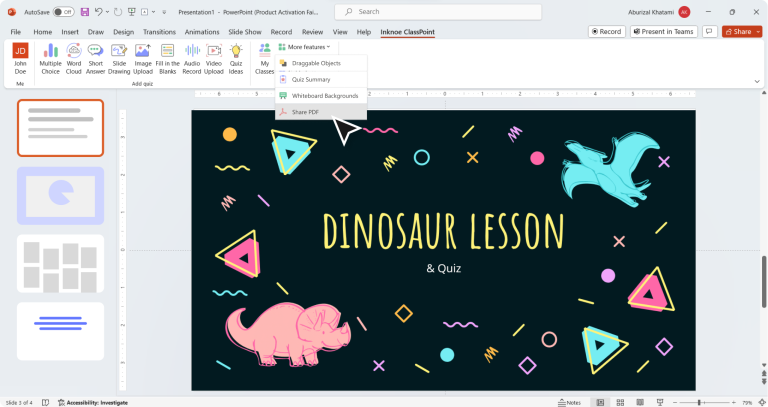Choose the Image Upload quiz icon
Screen dimensions: 768x407
point(143,59)
